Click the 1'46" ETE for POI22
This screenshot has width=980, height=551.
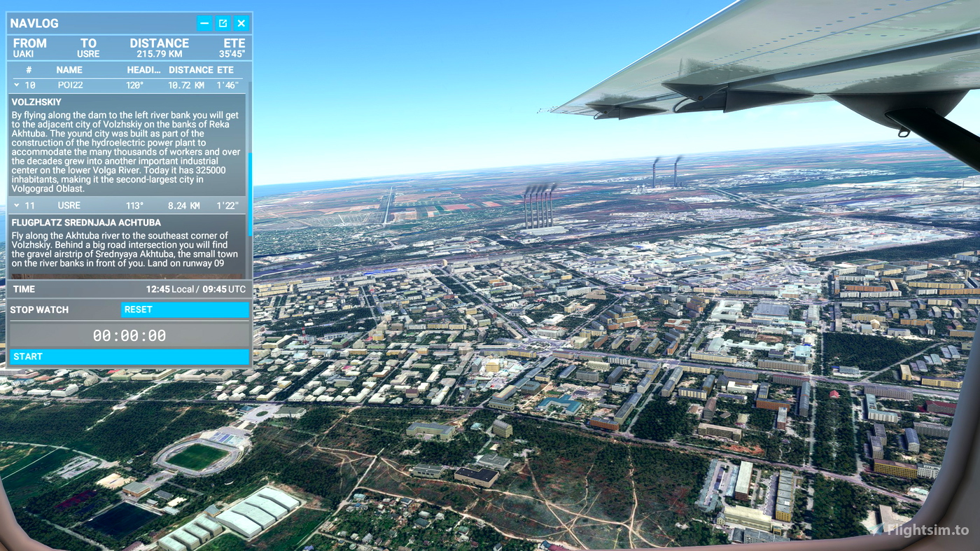coord(227,85)
